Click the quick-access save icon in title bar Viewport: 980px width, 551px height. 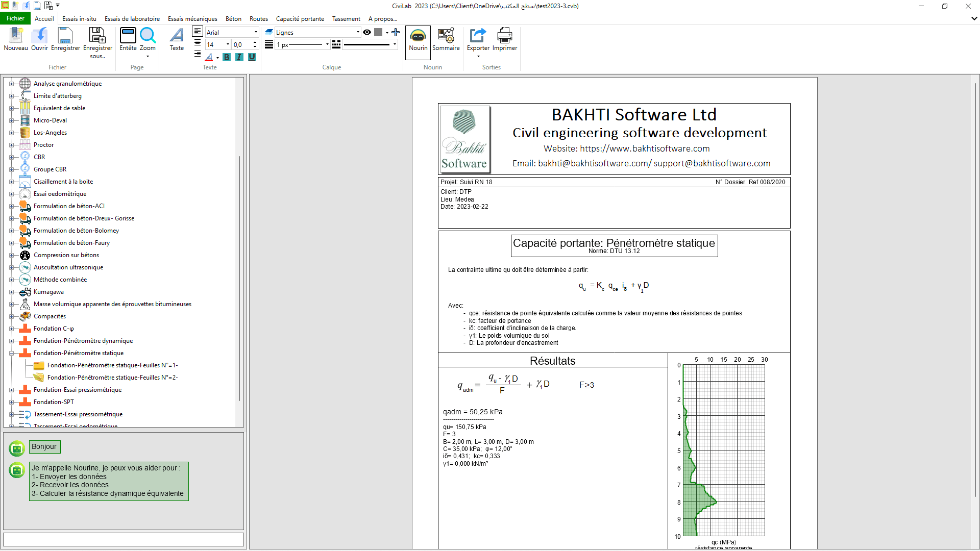(37, 6)
